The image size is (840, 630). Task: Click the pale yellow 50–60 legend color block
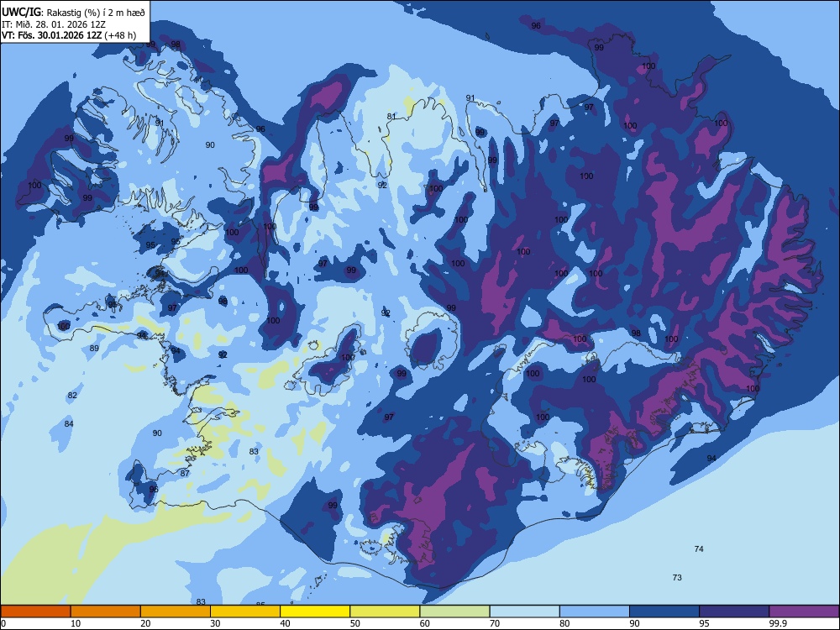tap(385, 612)
